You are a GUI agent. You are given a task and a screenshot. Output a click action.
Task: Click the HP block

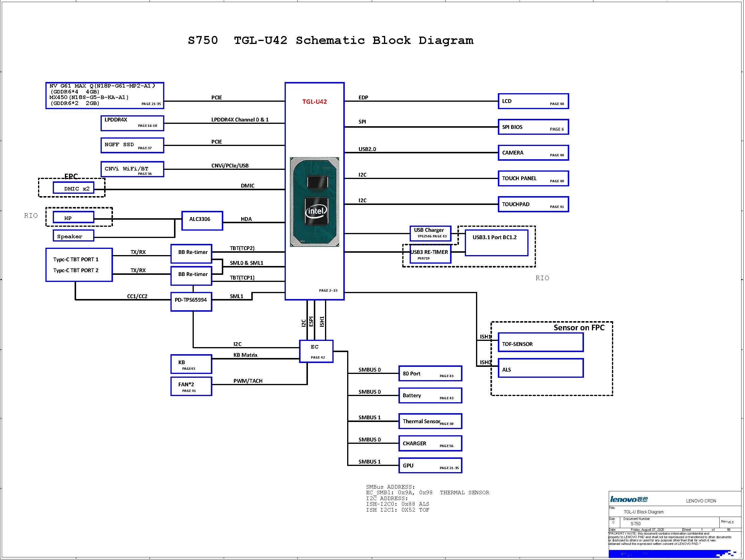73,217
